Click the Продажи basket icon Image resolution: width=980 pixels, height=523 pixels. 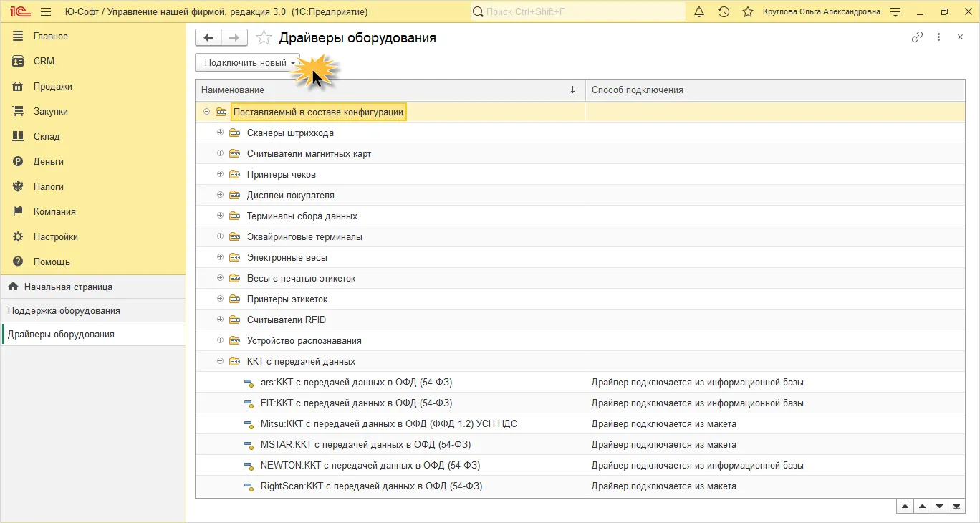pos(18,86)
